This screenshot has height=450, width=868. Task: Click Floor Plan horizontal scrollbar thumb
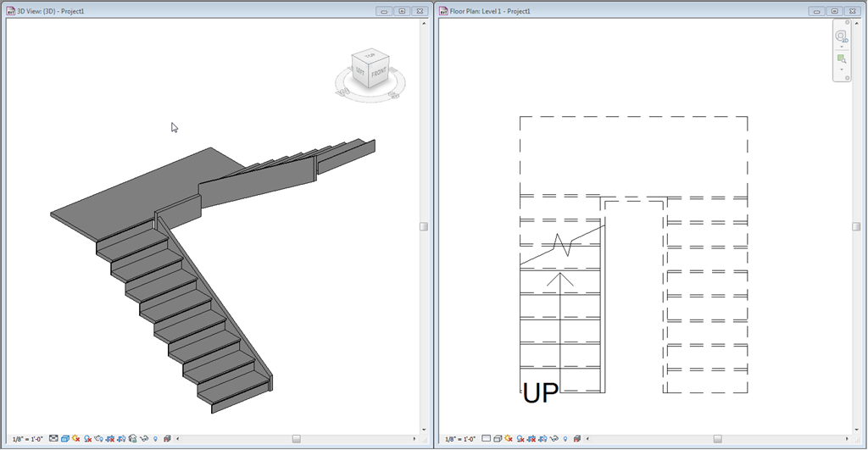[x=717, y=439]
